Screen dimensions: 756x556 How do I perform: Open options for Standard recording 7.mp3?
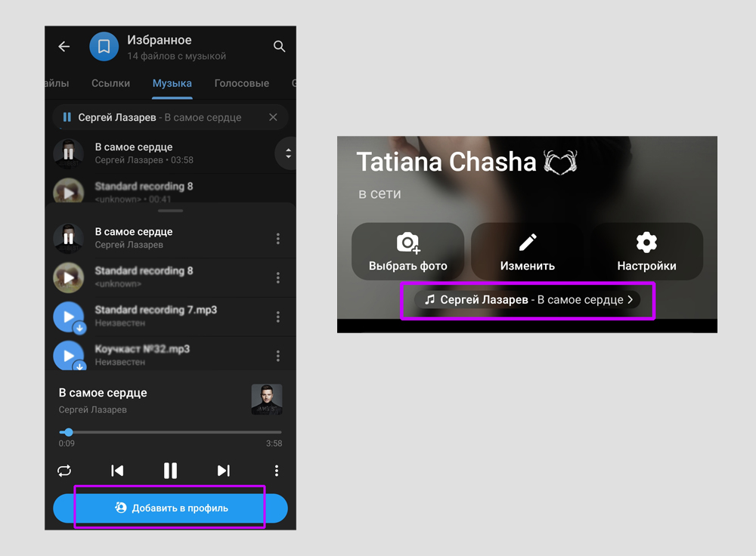tap(277, 317)
